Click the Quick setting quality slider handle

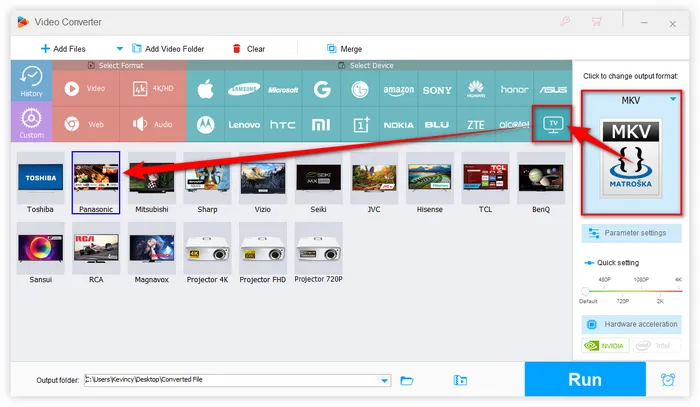click(585, 291)
